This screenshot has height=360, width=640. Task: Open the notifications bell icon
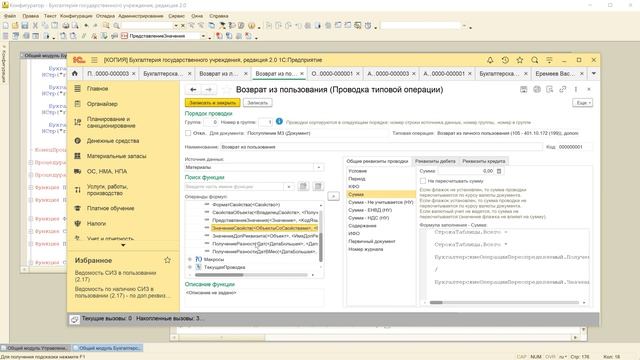click(490, 60)
